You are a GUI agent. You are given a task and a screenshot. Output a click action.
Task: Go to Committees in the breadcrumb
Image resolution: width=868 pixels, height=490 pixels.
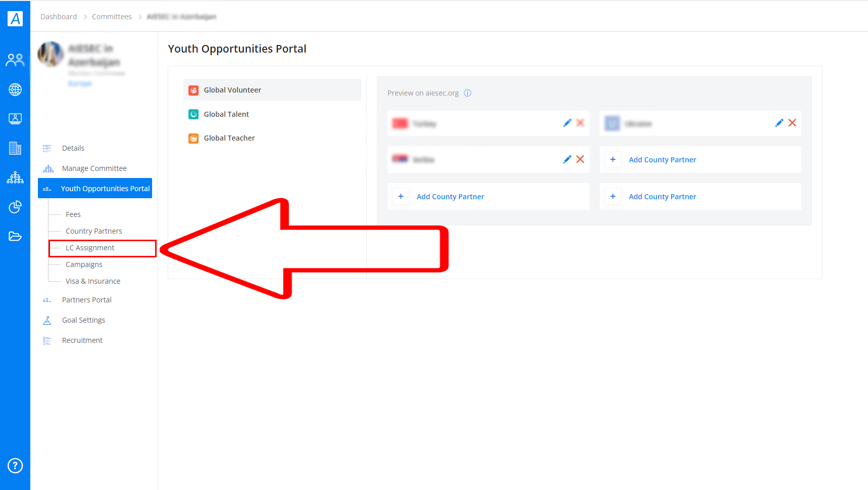112,17
